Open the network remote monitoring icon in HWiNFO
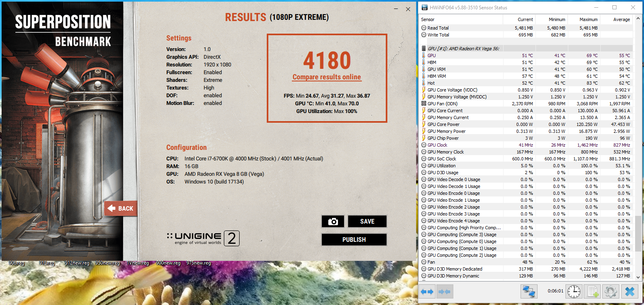Image resolution: width=644 pixels, height=305 pixels. coord(529,291)
